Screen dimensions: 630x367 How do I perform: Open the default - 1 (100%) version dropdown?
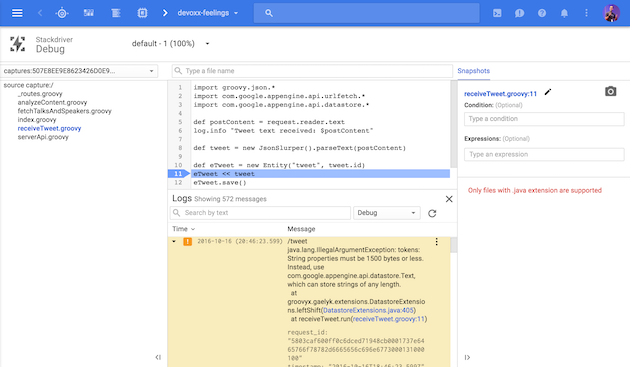click(170, 43)
